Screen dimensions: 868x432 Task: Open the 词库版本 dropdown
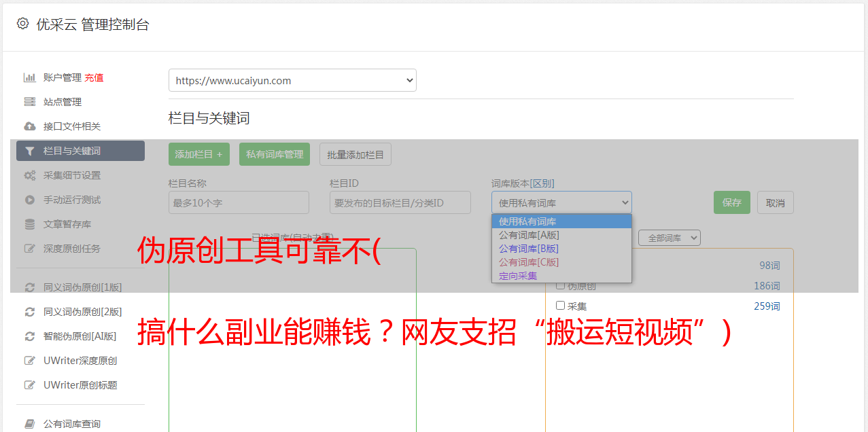point(561,202)
